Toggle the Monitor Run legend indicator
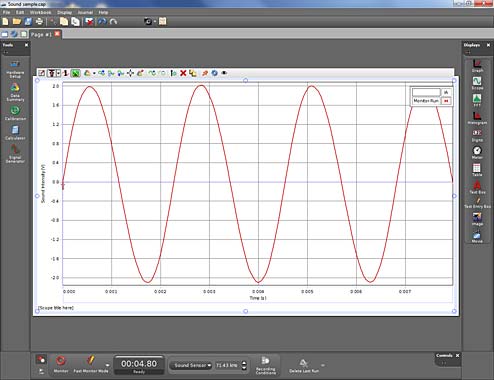Image resolution: width=494 pixels, height=380 pixels. pyautogui.click(x=446, y=101)
